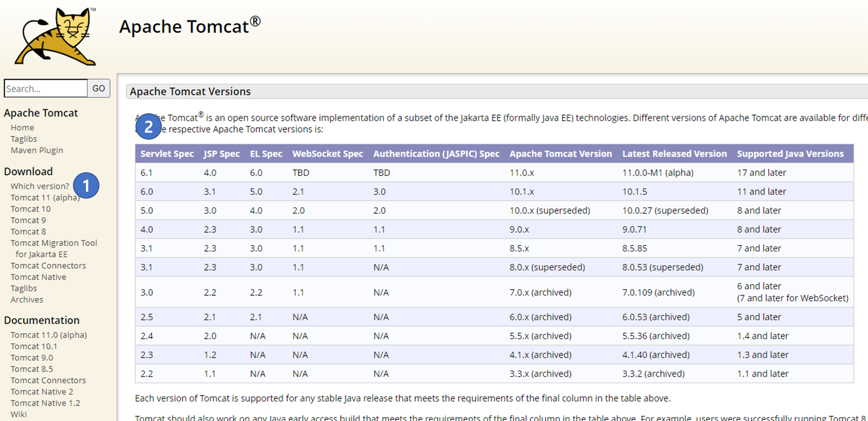Screen dimensions: 868x421
Task: Click 'Authentication (JASPIC) Spec' column header
Action: (436, 153)
